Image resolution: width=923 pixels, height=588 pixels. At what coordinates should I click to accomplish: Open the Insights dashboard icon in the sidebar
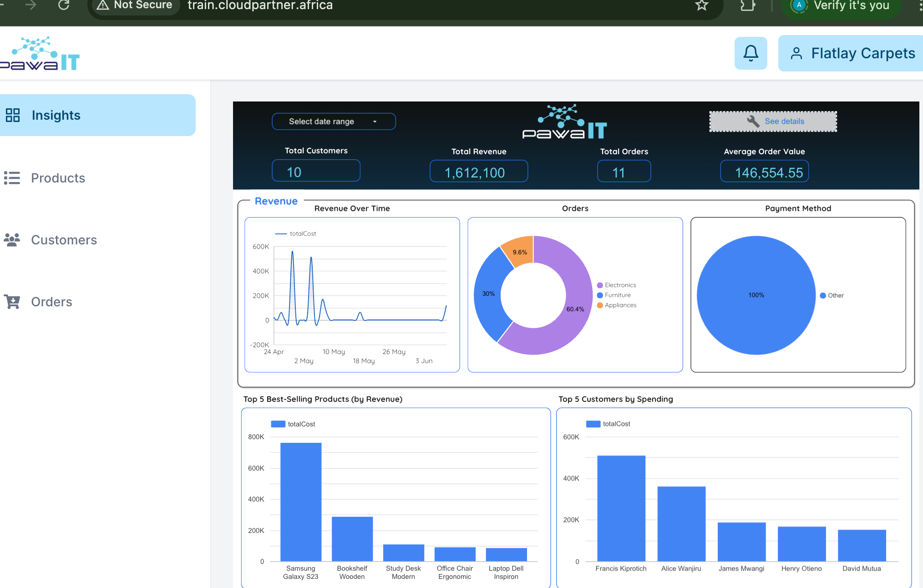(13, 116)
